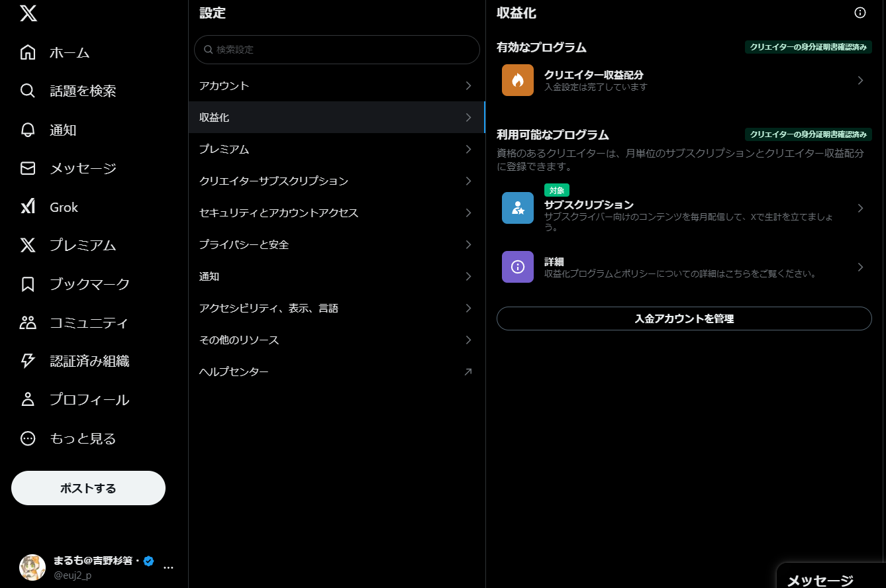886x588 pixels.
Task: Click the プレミアム X icon in the sidebar
Action: (28, 246)
